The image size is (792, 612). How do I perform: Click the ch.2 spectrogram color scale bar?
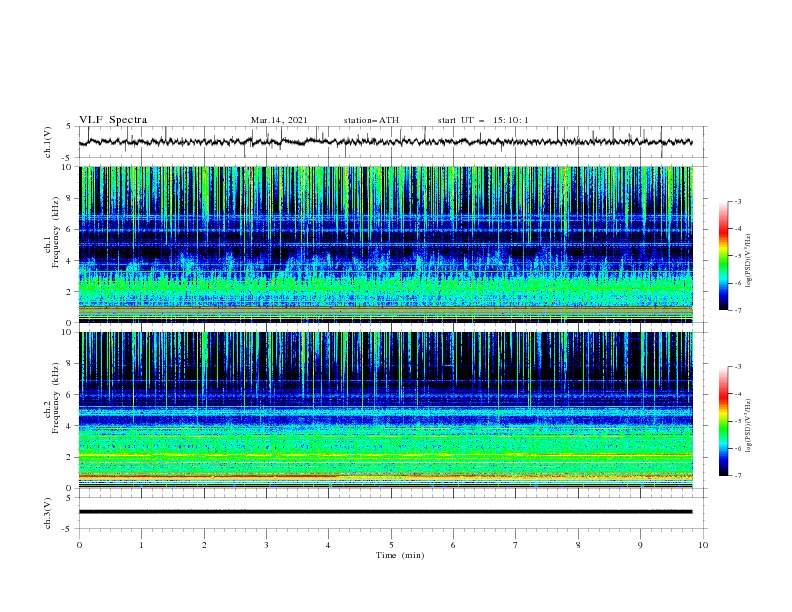[723, 421]
